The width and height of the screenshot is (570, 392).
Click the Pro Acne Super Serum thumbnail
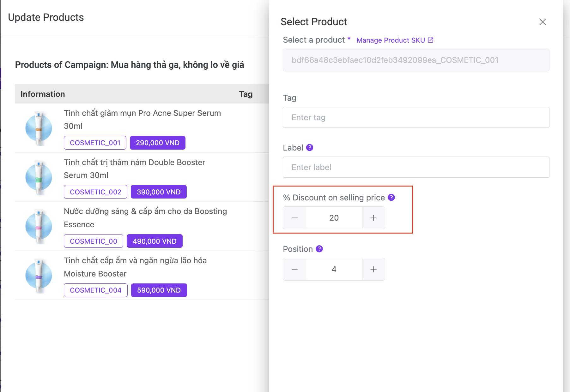(x=39, y=128)
